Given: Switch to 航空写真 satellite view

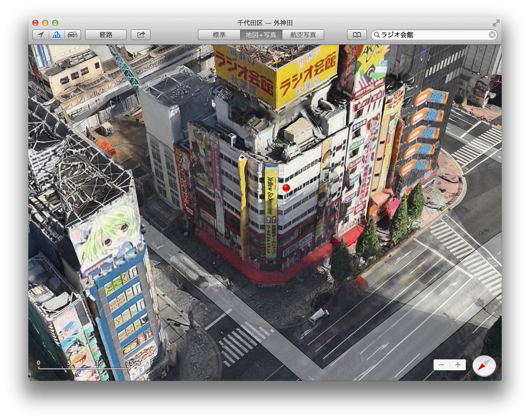Looking at the screenshot, I should pos(303,35).
